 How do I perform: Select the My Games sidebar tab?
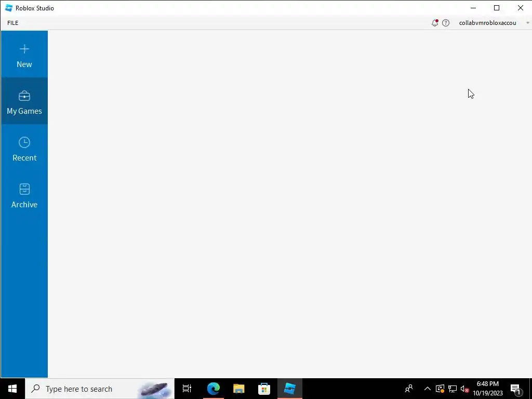coord(24,101)
